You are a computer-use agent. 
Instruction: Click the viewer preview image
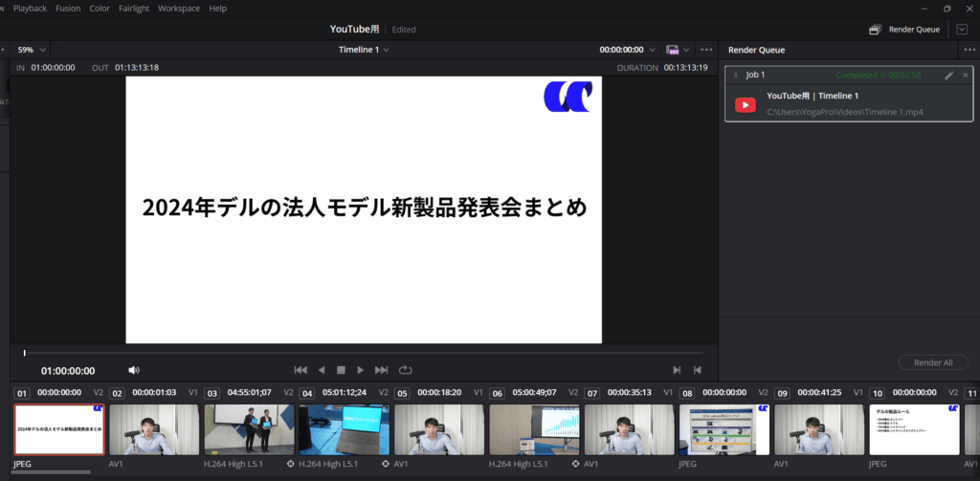(364, 209)
